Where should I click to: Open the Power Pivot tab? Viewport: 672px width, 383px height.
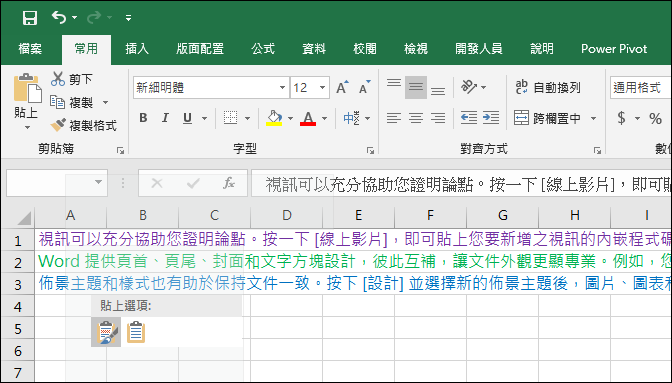(614, 49)
